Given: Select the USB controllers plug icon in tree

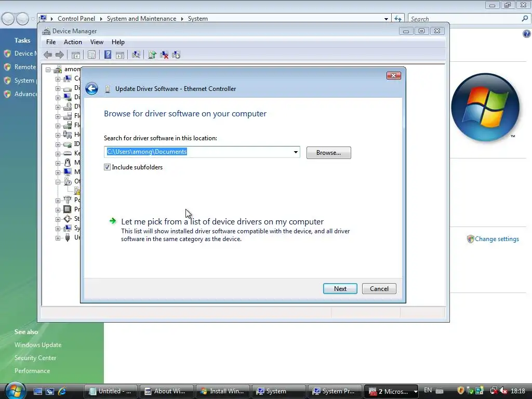Looking at the screenshot, I should point(68,237).
